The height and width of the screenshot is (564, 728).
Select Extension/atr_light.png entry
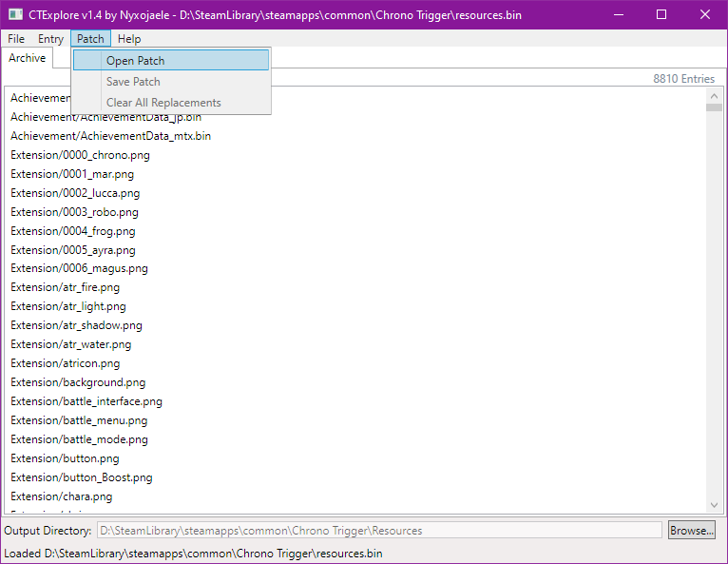tap(68, 306)
